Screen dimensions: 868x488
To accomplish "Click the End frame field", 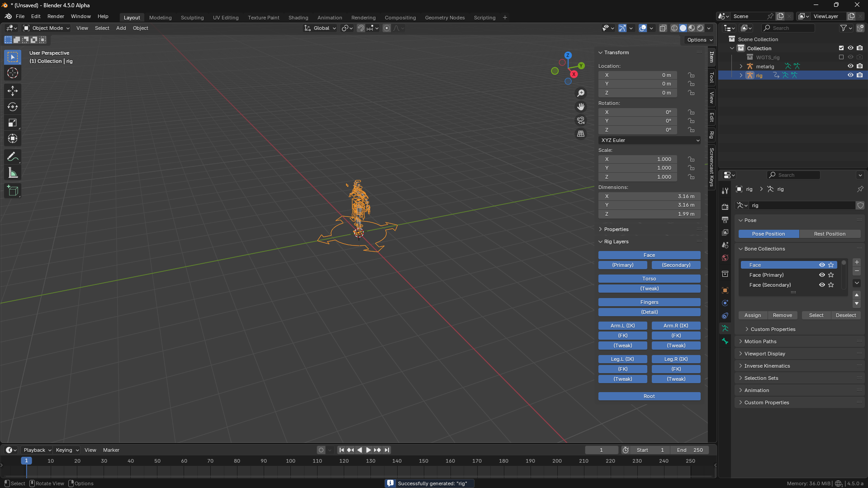I will (x=690, y=450).
